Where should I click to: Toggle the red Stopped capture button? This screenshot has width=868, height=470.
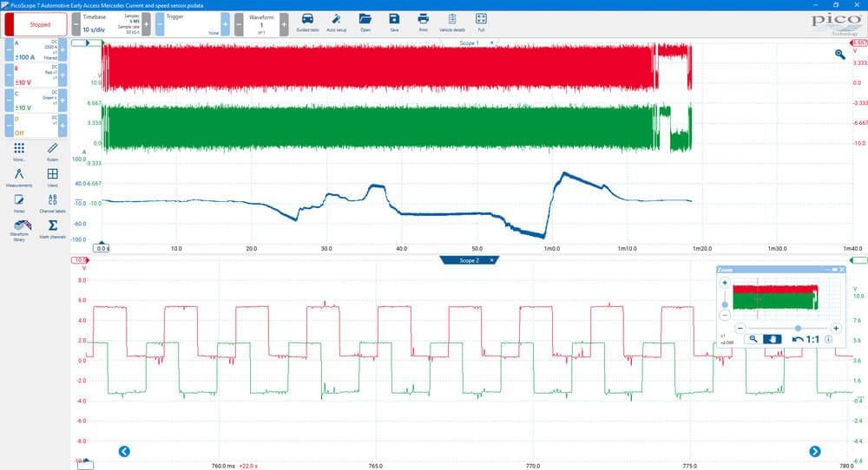point(36,24)
